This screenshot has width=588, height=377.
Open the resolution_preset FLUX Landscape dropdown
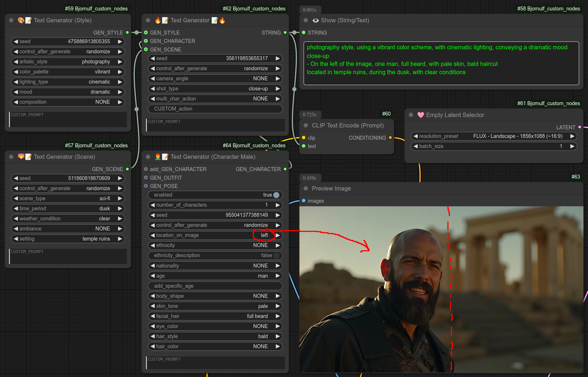[494, 136]
